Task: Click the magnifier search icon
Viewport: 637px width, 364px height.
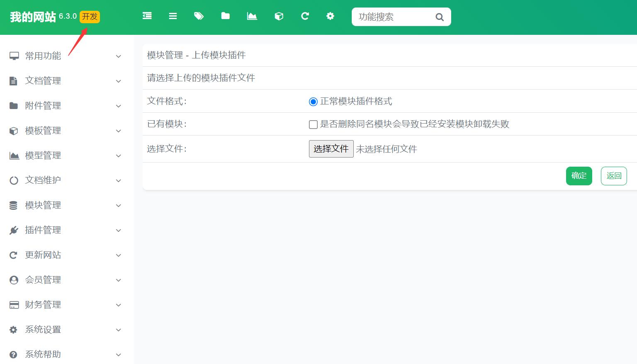Action: coord(440,17)
